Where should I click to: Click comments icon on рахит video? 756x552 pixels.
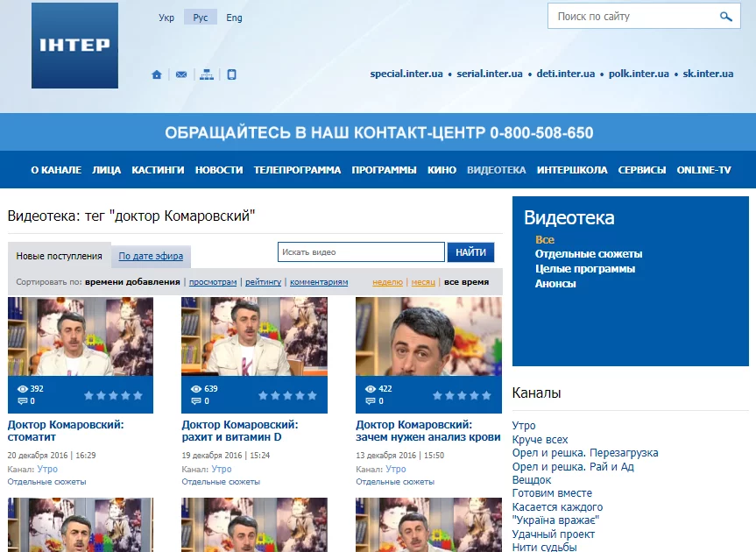point(196,401)
